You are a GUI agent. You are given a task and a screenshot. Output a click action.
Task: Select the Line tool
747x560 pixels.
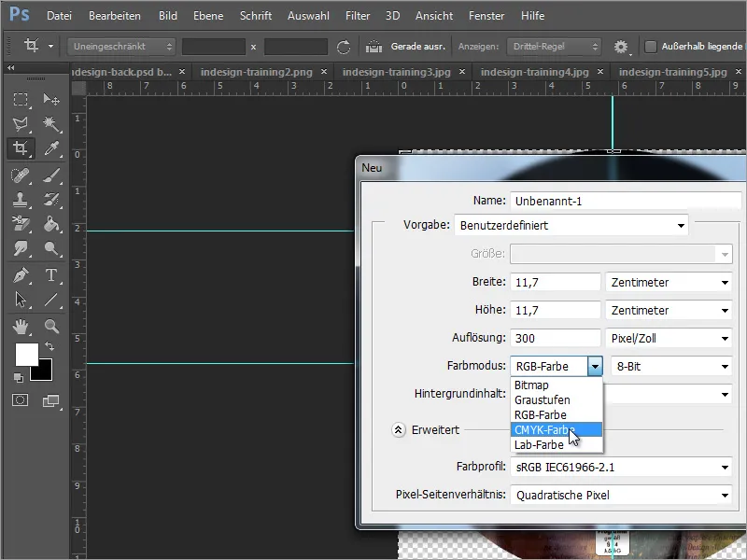51,300
